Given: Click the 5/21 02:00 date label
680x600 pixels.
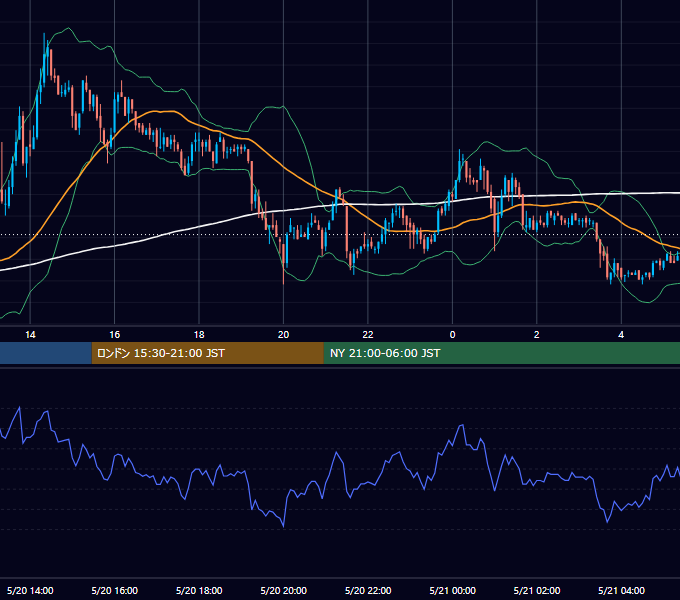Looking at the screenshot, I should pyautogui.click(x=537, y=590).
